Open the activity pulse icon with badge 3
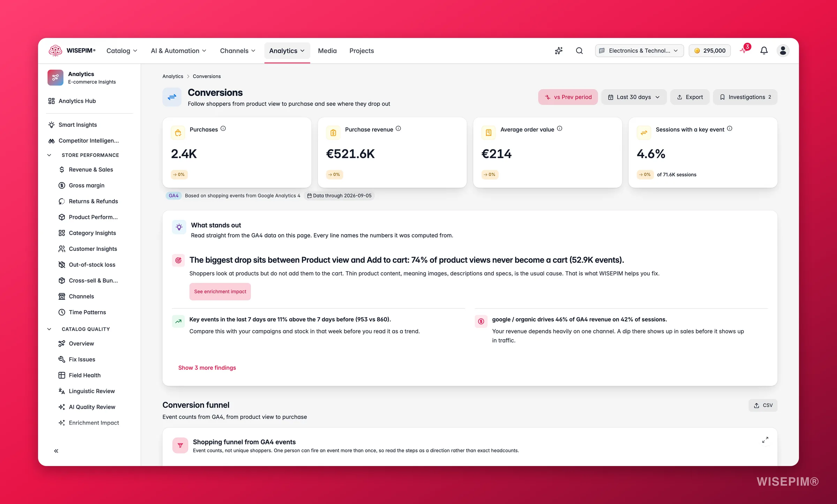Viewport: 837px width, 504px height. [x=744, y=50]
